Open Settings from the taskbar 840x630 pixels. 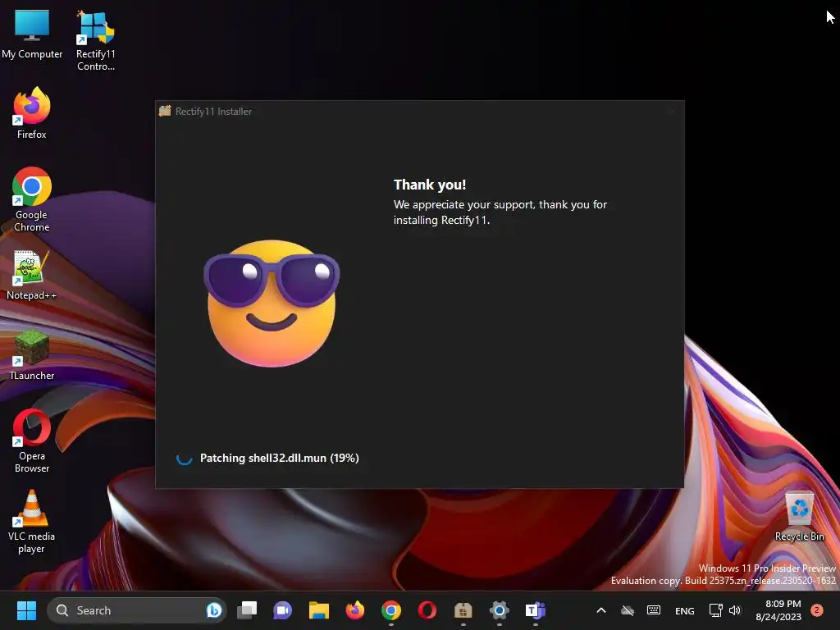(x=500, y=610)
